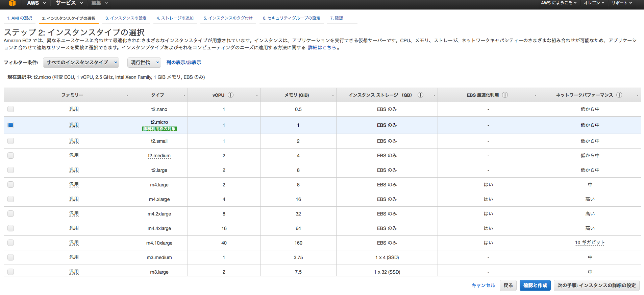Click the AWS orange cube logo
Image resolution: width=644 pixels, height=295 pixels.
12,3
